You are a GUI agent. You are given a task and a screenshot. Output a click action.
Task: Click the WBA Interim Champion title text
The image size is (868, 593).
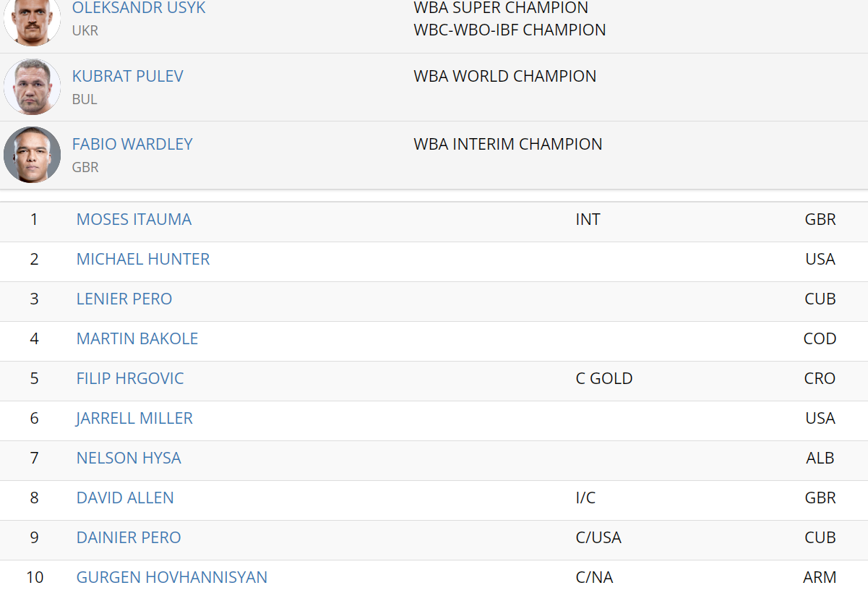(x=507, y=144)
